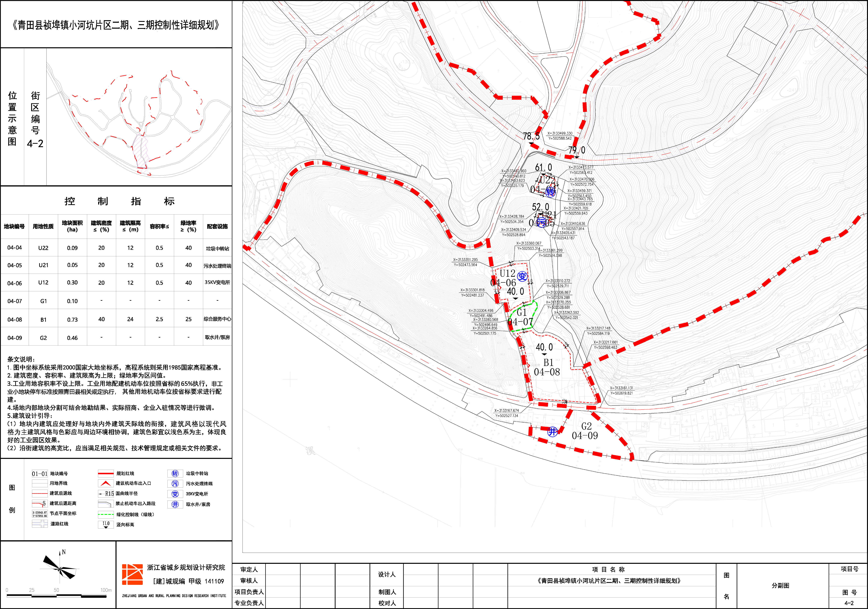Click the 'G1' cell in table row 04-07

(43, 301)
